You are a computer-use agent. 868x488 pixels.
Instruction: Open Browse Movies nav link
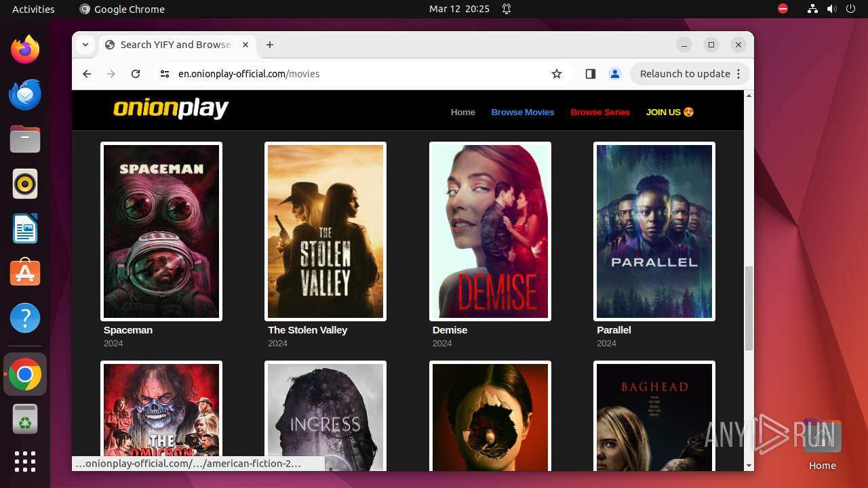click(523, 113)
